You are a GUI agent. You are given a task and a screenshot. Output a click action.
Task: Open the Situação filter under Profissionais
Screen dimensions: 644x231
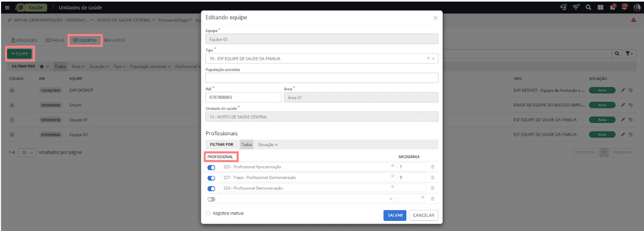[x=268, y=144]
